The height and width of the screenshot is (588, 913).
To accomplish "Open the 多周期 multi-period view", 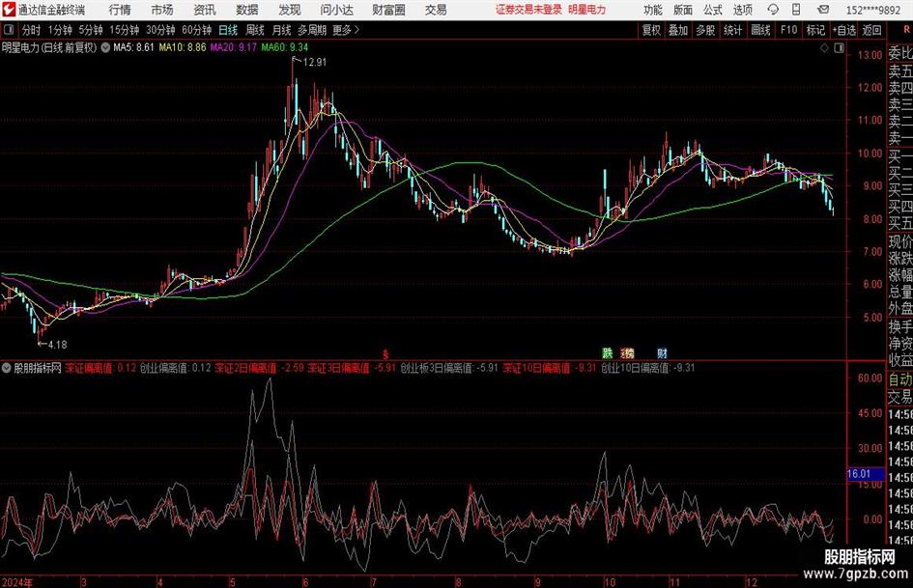I will click(312, 30).
